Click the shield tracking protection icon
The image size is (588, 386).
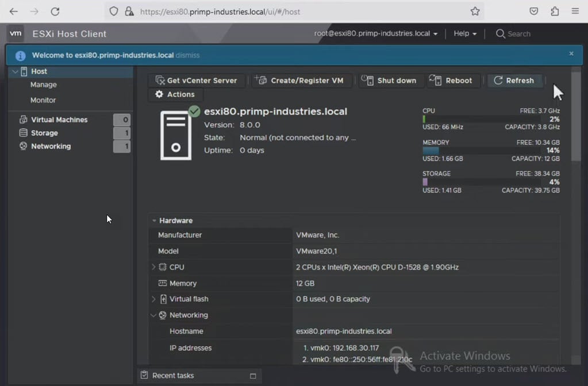coord(114,12)
